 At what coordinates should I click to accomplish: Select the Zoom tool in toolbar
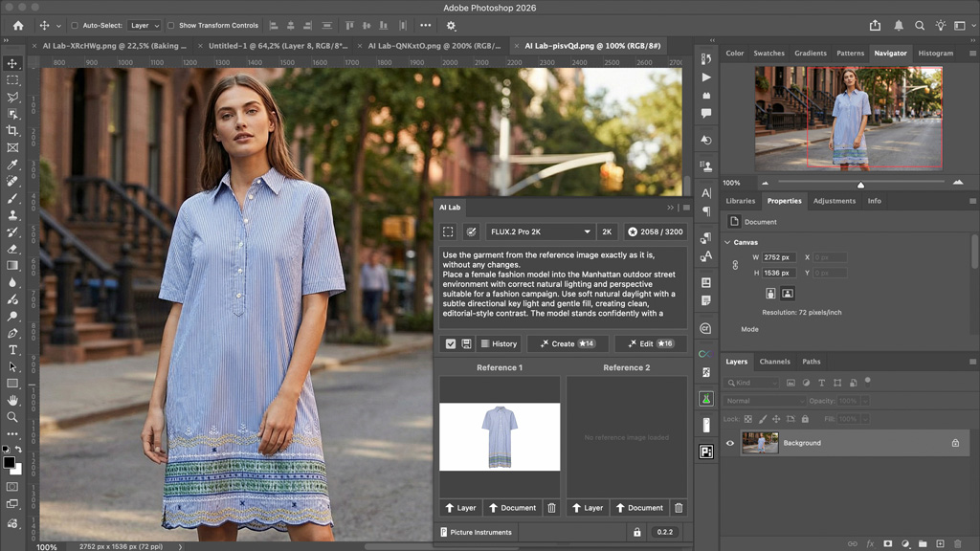(12, 417)
